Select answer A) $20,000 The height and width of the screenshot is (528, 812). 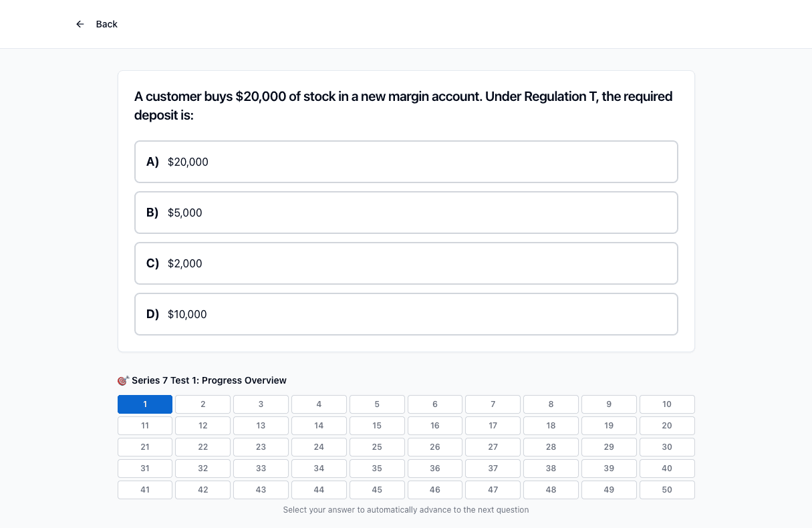(x=406, y=162)
